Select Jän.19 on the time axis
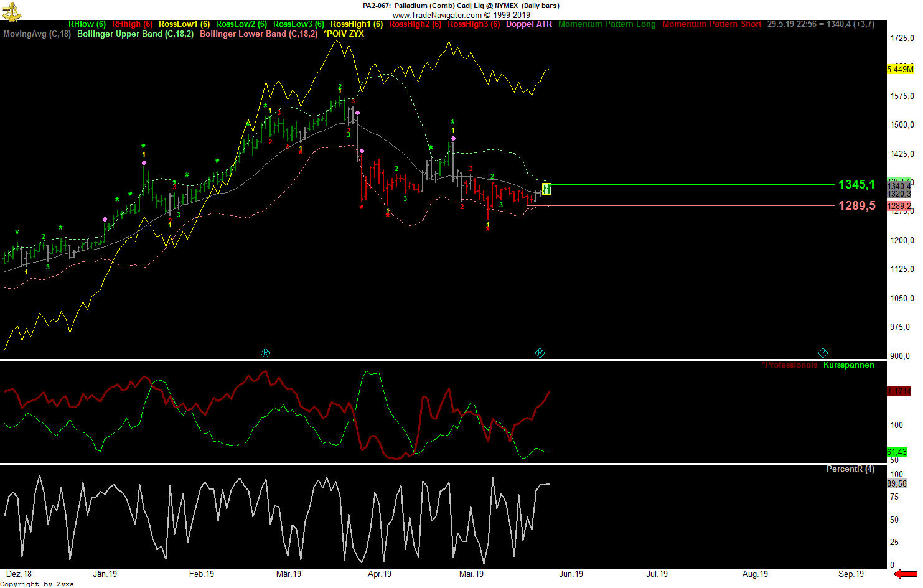 105,574
